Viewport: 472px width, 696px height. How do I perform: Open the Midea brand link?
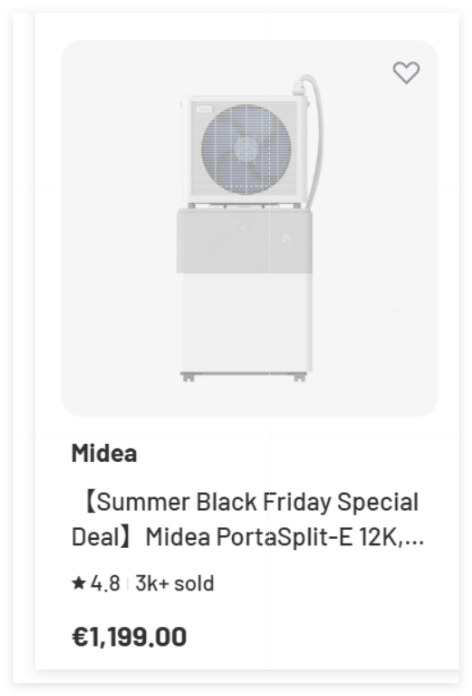tap(104, 453)
